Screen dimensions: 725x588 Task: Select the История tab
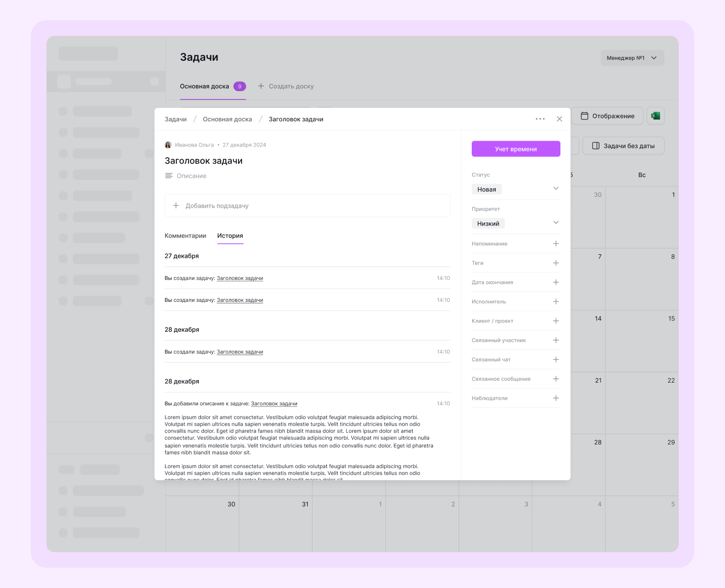tap(230, 236)
